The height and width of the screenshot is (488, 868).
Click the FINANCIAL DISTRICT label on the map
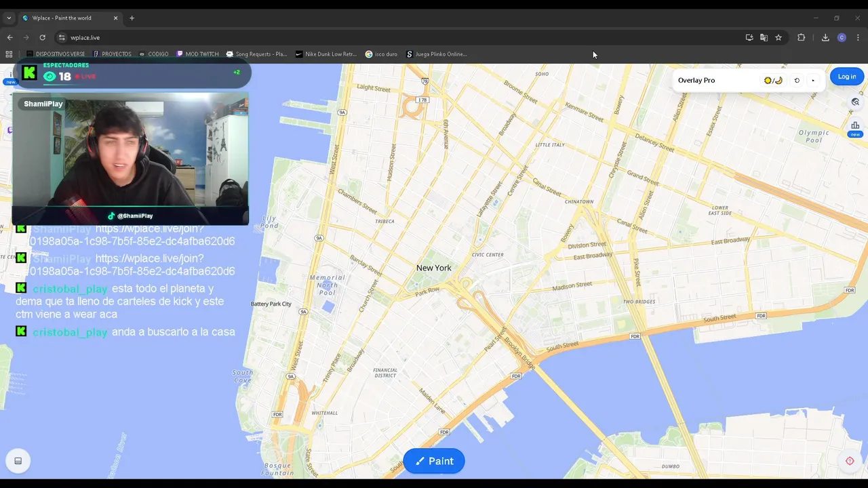(385, 373)
